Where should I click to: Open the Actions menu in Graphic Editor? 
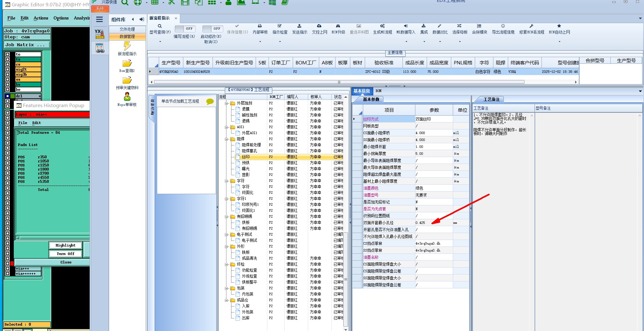(41, 18)
